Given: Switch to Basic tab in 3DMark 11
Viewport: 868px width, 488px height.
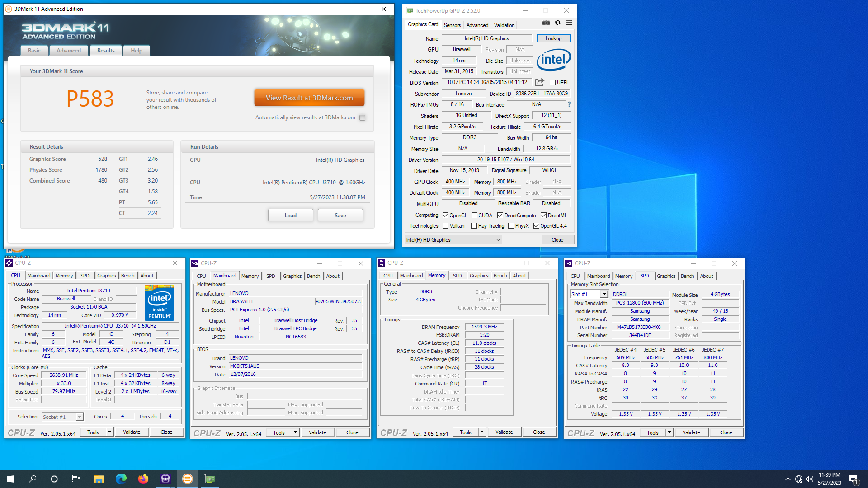Looking at the screenshot, I should (x=34, y=51).
